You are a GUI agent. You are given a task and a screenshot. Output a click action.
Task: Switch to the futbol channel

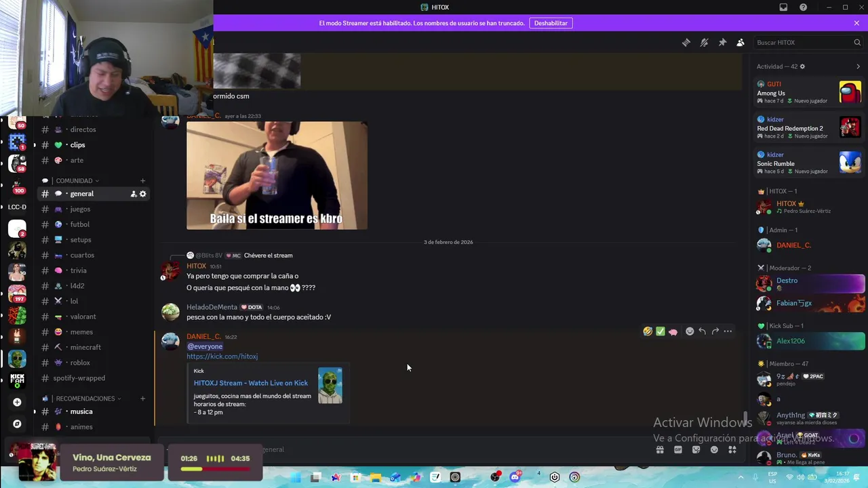tap(94, 224)
